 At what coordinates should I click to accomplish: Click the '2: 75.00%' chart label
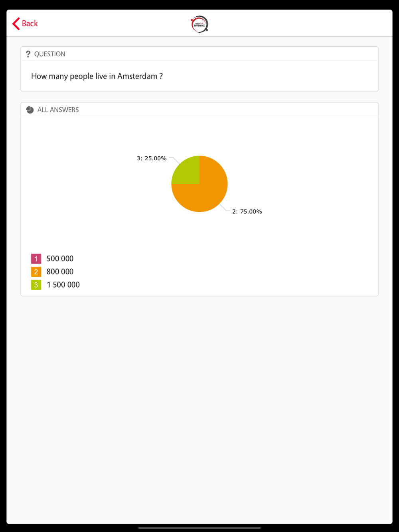[247, 211]
